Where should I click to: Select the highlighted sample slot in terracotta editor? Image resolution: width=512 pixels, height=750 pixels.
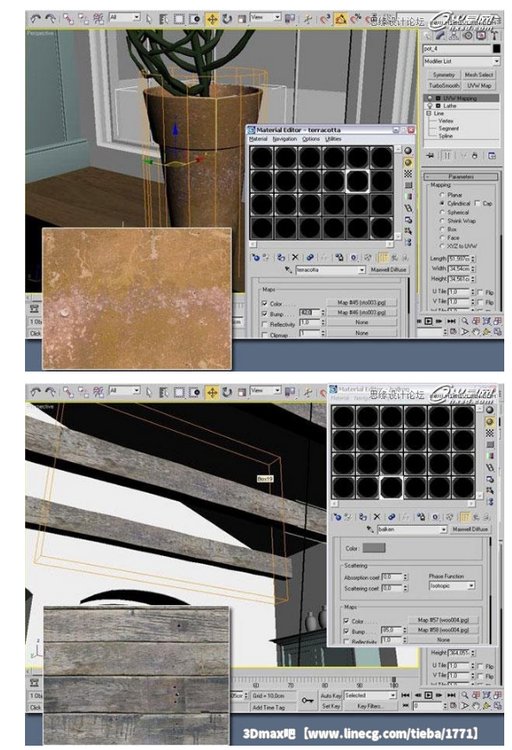[357, 181]
